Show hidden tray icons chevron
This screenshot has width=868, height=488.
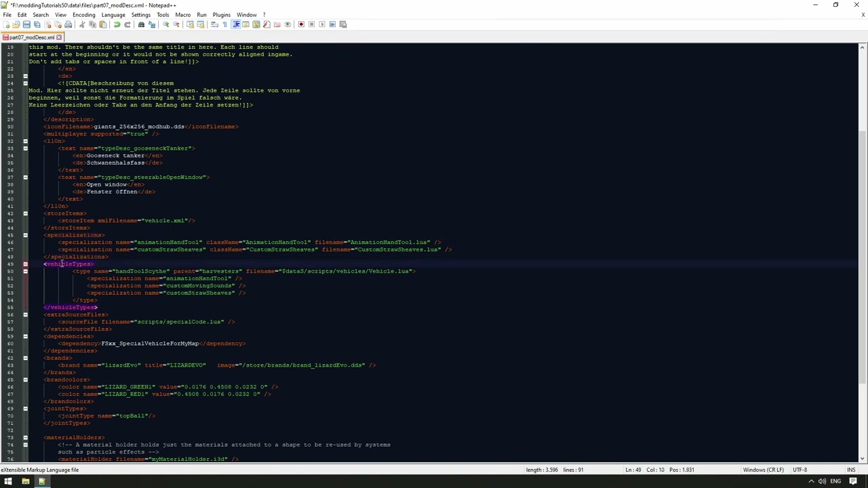811,481
